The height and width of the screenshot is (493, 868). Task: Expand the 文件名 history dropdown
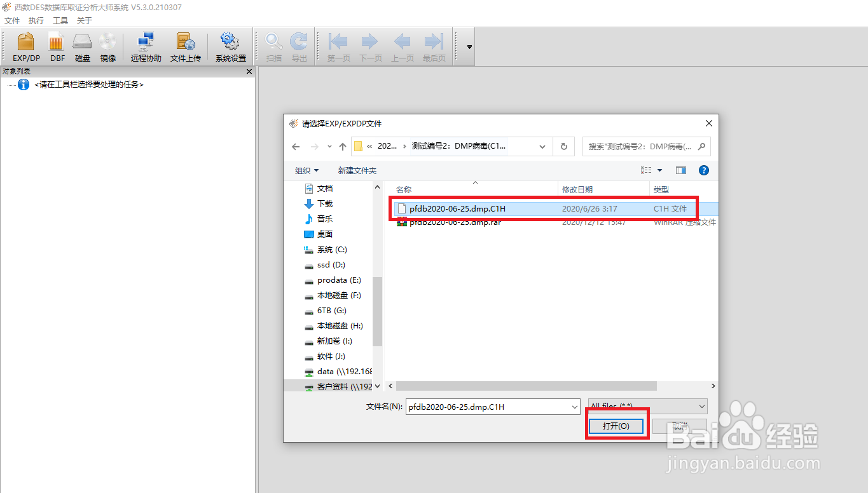pyautogui.click(x=575, y=407)
